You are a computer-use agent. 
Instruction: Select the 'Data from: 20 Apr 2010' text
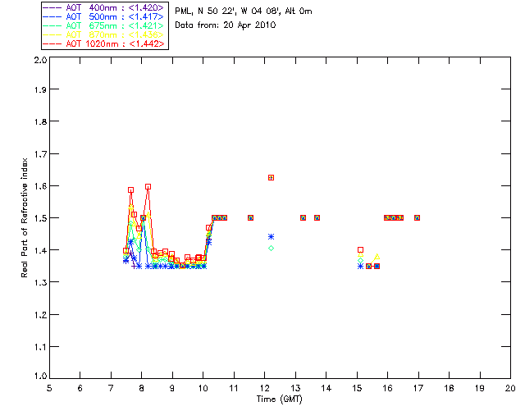(x=226, y=25)
